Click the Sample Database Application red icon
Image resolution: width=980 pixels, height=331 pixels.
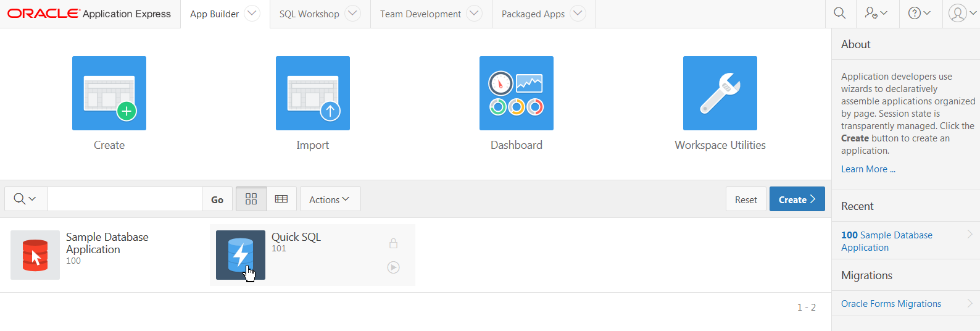[x=35, y=255]
